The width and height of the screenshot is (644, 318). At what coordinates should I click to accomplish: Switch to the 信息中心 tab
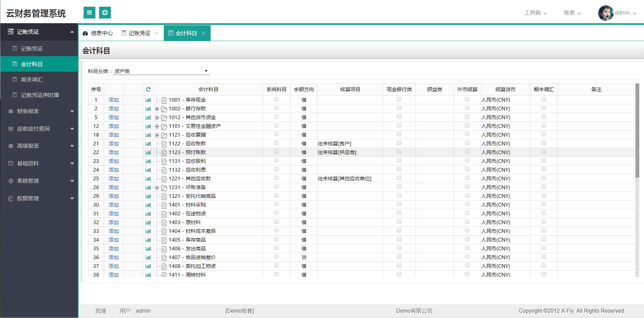point(98,33)
